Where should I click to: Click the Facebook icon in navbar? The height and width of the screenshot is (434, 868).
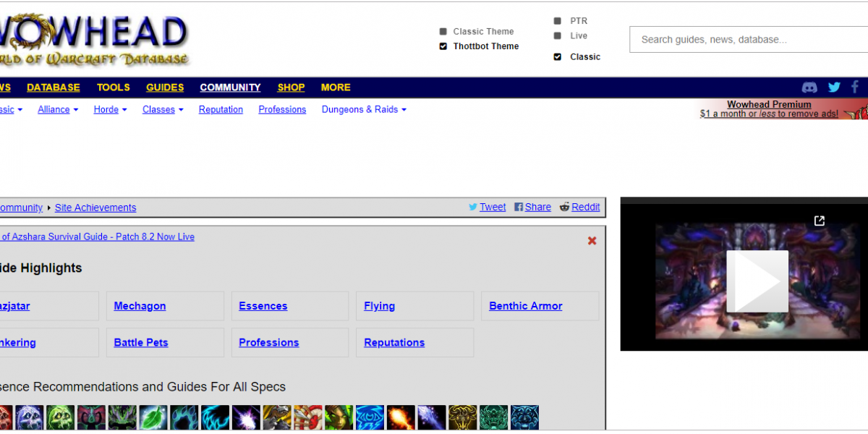tap(855, 88)
